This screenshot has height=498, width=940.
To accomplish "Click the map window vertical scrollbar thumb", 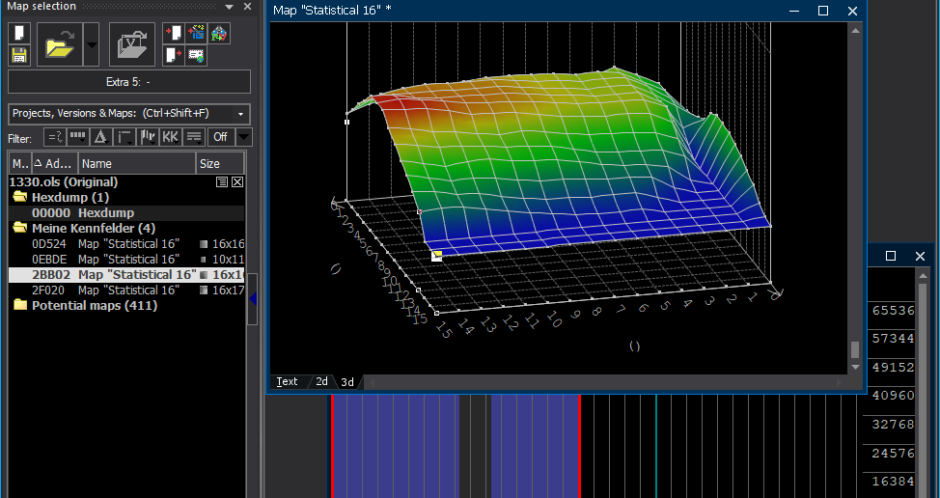I will tap(854, 350).
